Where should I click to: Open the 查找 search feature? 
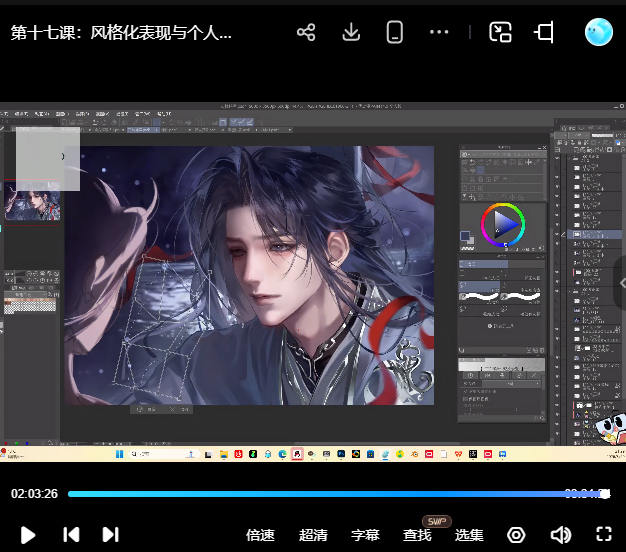(x=417, y=535)
